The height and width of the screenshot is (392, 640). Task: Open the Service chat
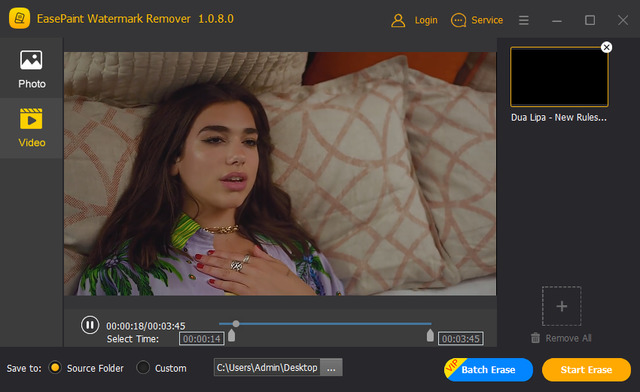tap(477, 20)
